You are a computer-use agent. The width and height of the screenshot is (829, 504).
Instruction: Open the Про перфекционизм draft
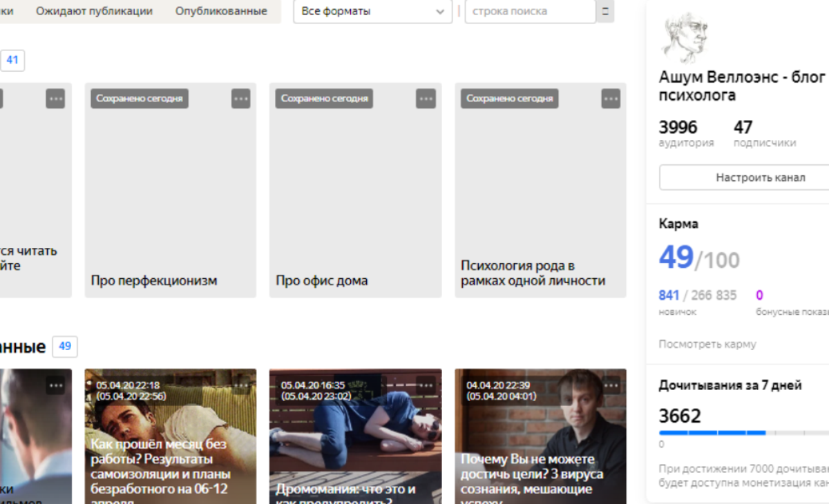pos(171,191)
